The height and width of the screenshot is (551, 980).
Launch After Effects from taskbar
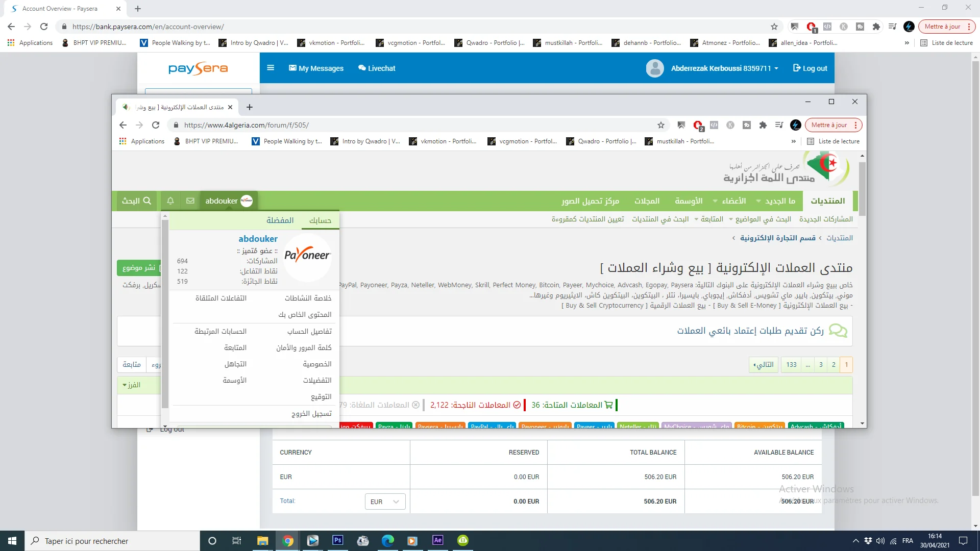point(437,540)
